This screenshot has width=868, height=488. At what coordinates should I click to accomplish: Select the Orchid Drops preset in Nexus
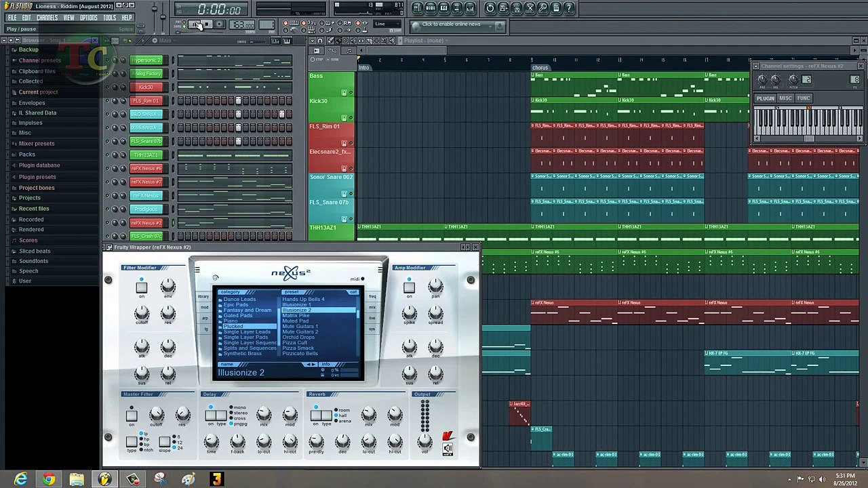(x=298, y=338)
